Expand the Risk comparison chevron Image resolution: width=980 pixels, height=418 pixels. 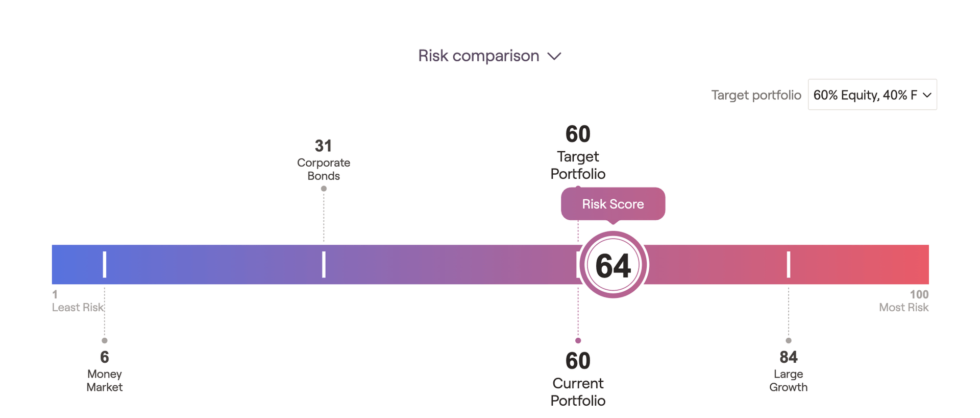pos(554,56)
